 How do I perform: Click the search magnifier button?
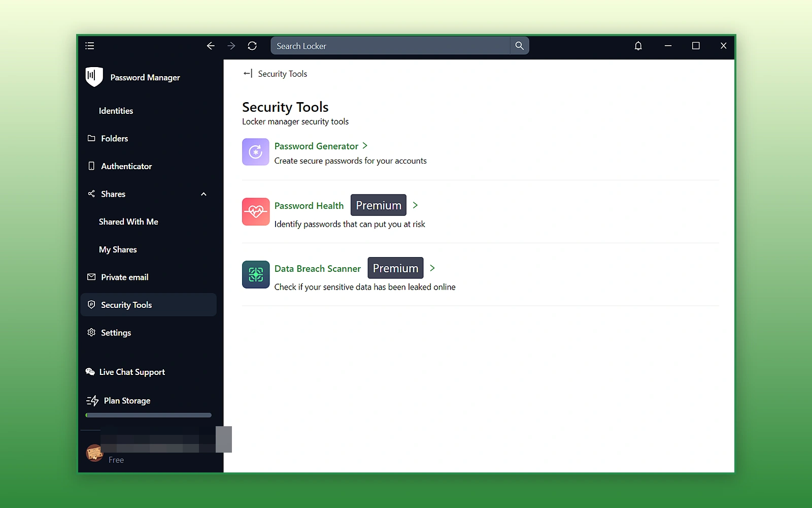point(519,46)
